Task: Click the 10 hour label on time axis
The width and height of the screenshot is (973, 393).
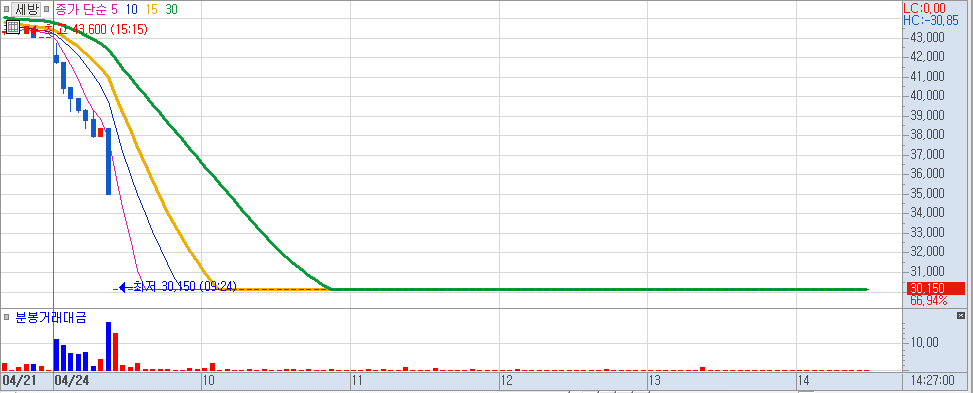Action: pos(208,379)
